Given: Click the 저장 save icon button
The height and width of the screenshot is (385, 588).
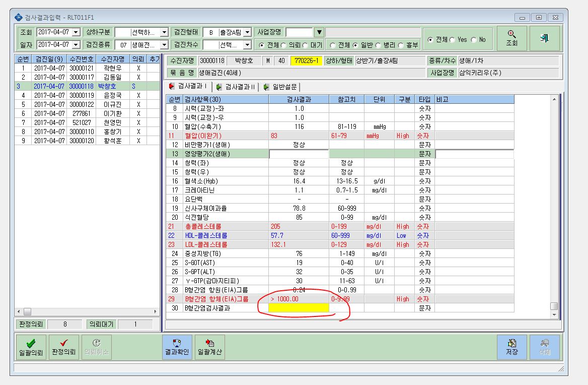Looking at the screenshot, I should click(512, 347).
